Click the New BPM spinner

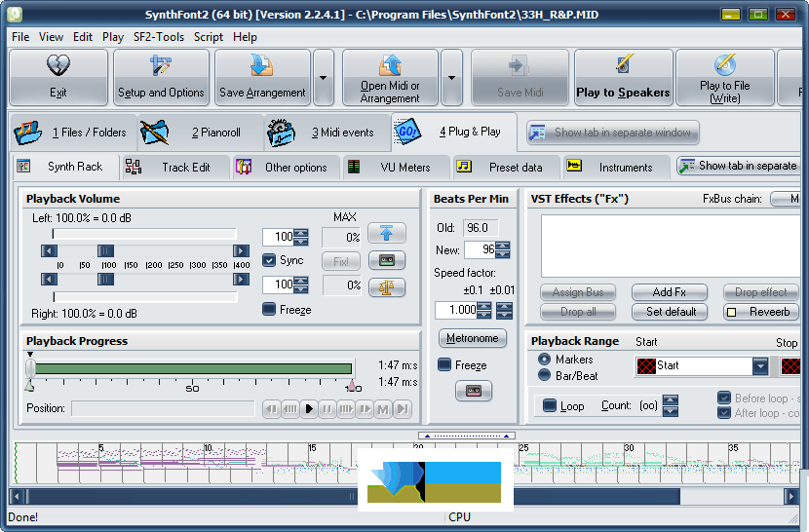pos(502,250)
